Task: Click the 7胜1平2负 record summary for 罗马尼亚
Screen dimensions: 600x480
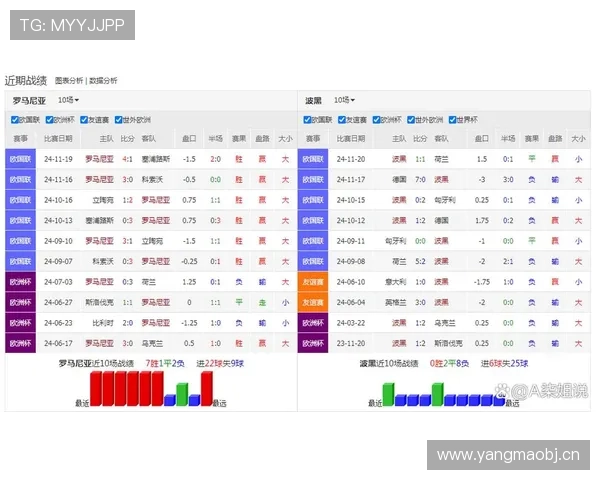Action: click(x=165, y=363)
